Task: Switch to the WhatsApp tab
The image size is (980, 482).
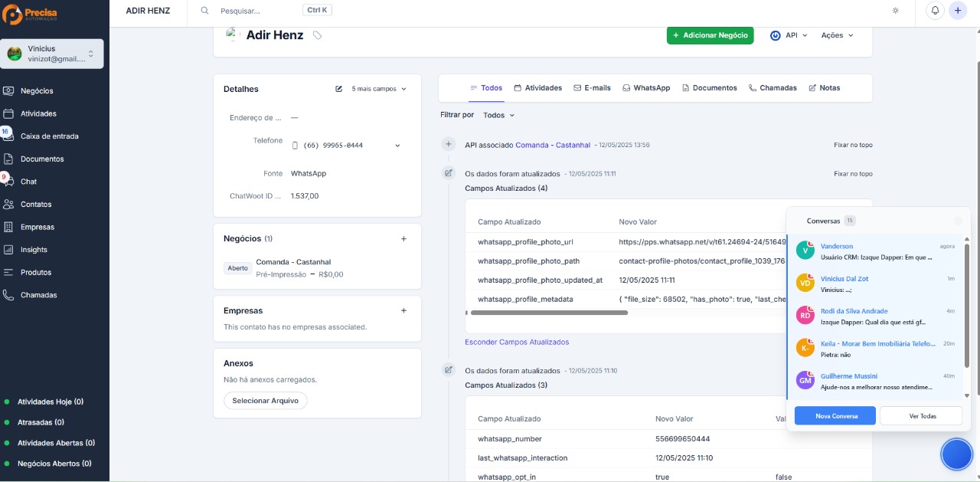Action: (646, 88)
